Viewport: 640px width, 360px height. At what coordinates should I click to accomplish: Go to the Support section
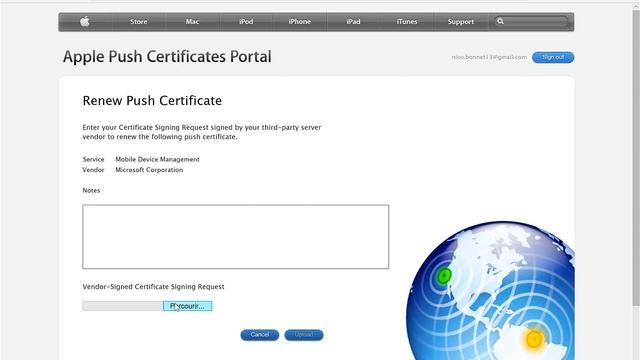[460, 22]
